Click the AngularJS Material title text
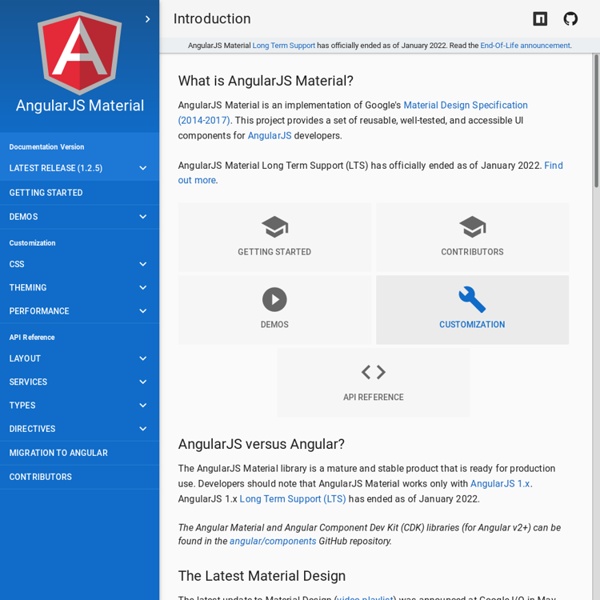The image size is (600, 600). pyautogui.click(x=80, y=106)
